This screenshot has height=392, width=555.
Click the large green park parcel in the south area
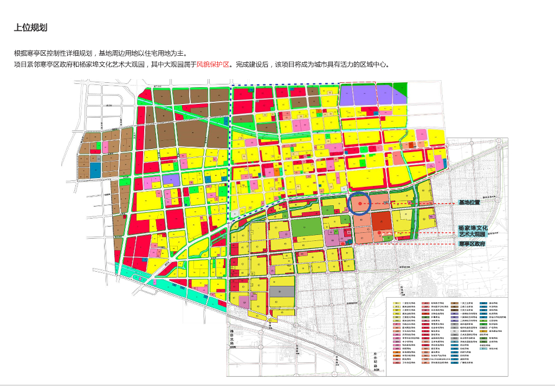307,227
